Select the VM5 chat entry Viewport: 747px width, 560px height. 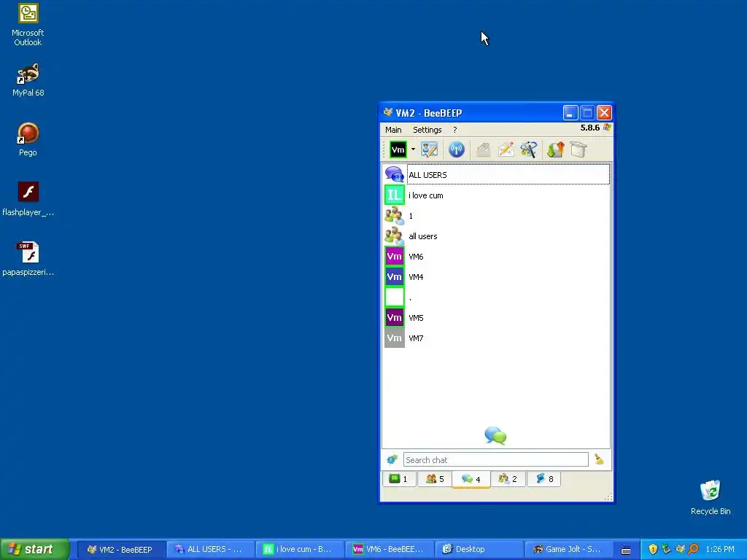click(x=496, y=318)
